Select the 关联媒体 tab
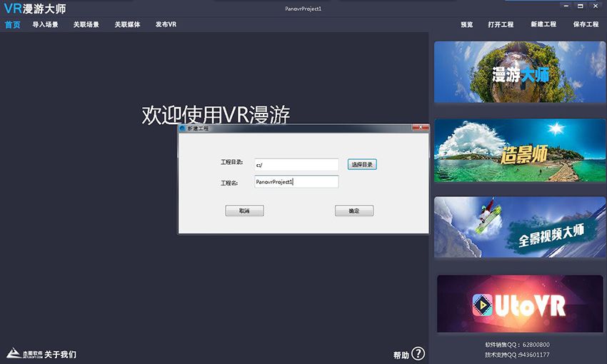The width and height of the screenshot is (607, 364). pyautogui.click(x=127, y=24)
